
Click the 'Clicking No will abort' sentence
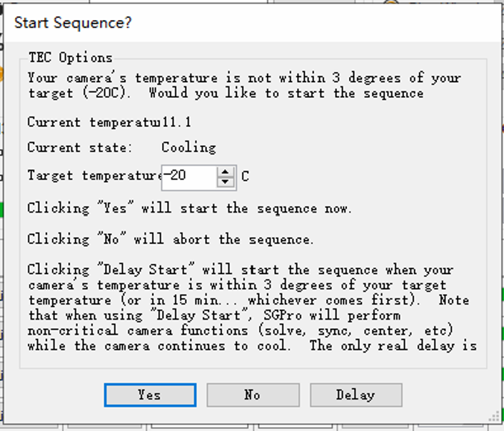click(x=171, y=239)
